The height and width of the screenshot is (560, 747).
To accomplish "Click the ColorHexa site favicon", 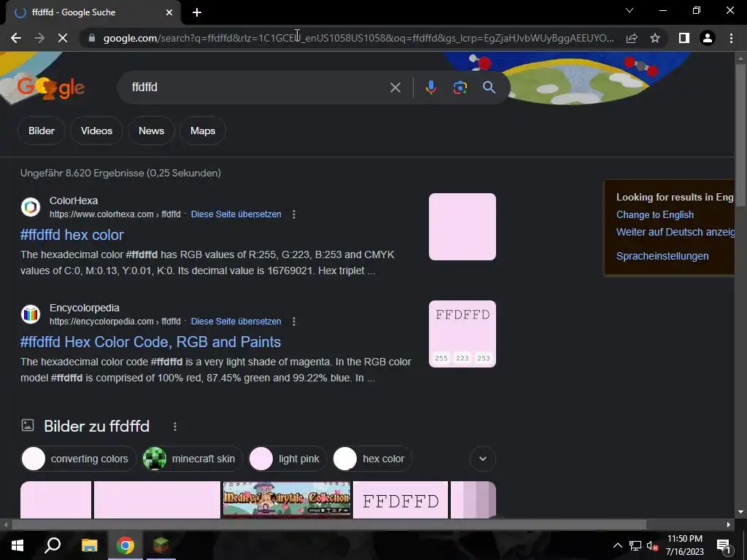I will (x=31, y=207).
